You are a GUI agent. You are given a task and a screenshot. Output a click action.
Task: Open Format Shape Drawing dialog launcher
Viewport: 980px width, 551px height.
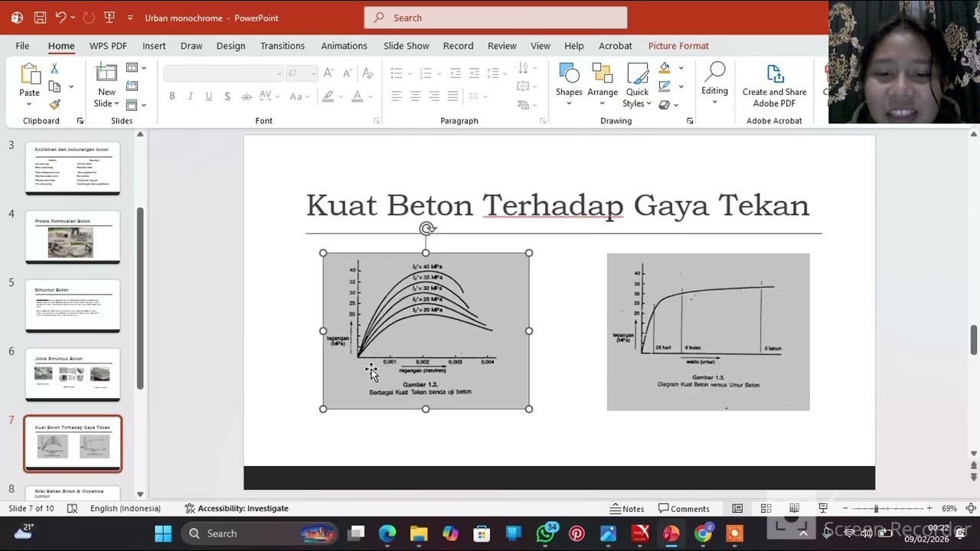690,121
